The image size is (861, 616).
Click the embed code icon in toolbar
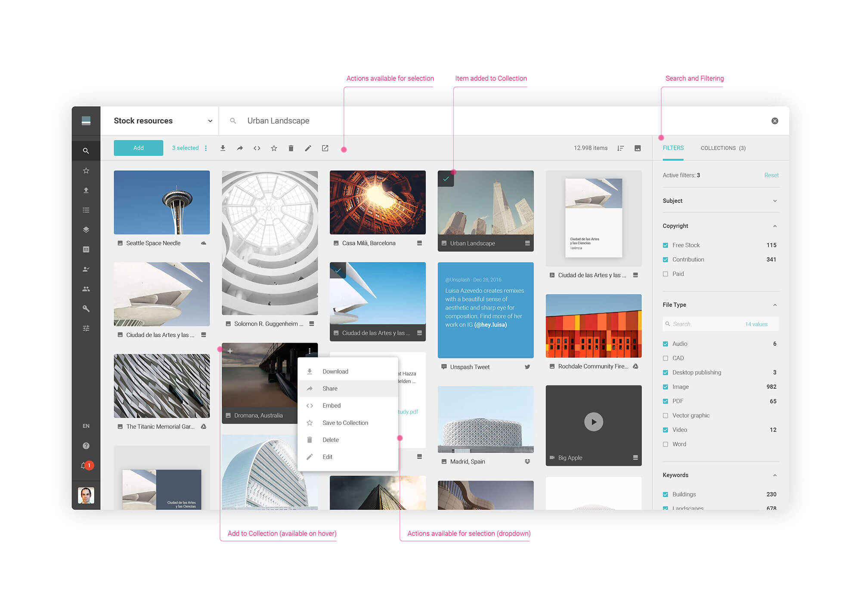point(257,148)
